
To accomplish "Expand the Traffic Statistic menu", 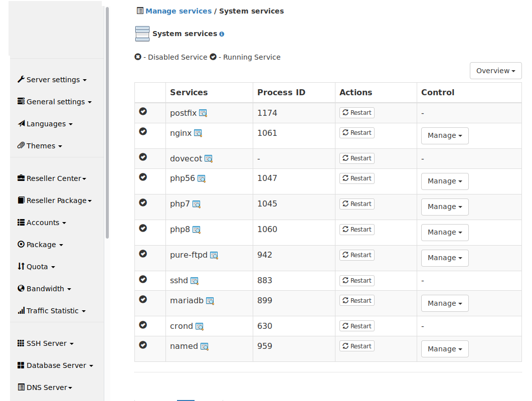I will (x=52, y=311).
